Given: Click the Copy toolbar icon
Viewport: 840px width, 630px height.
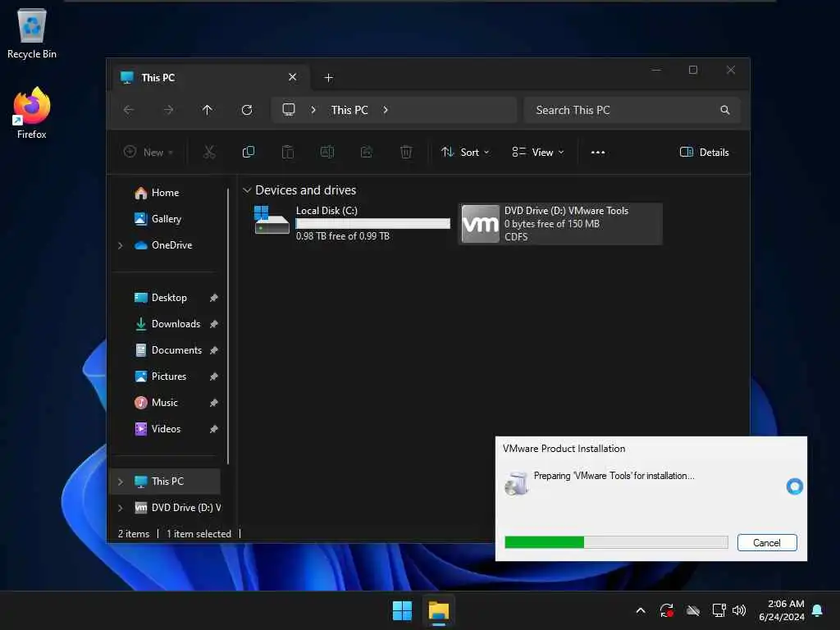Looking at the screenshot, I should tap(249, 152).
